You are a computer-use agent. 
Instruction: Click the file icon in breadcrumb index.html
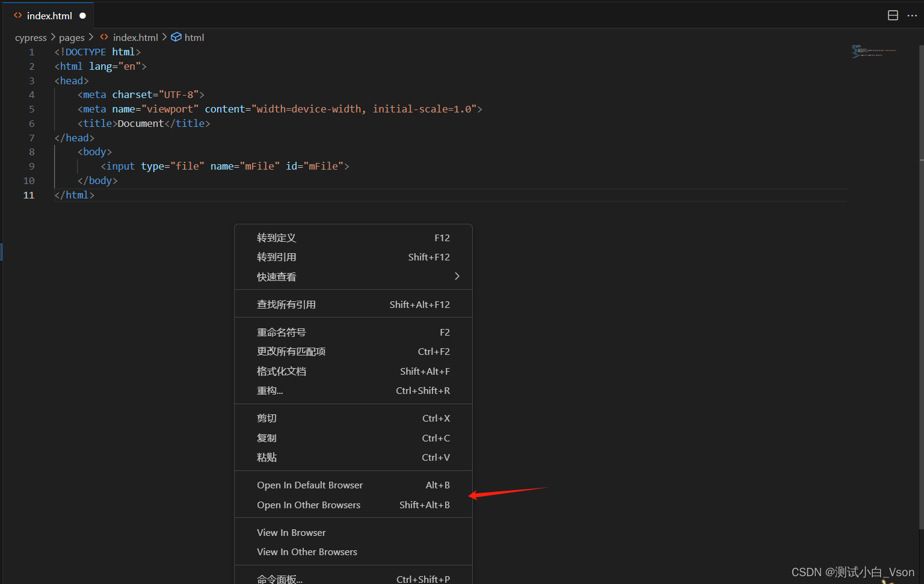click(x=104, y=37)
